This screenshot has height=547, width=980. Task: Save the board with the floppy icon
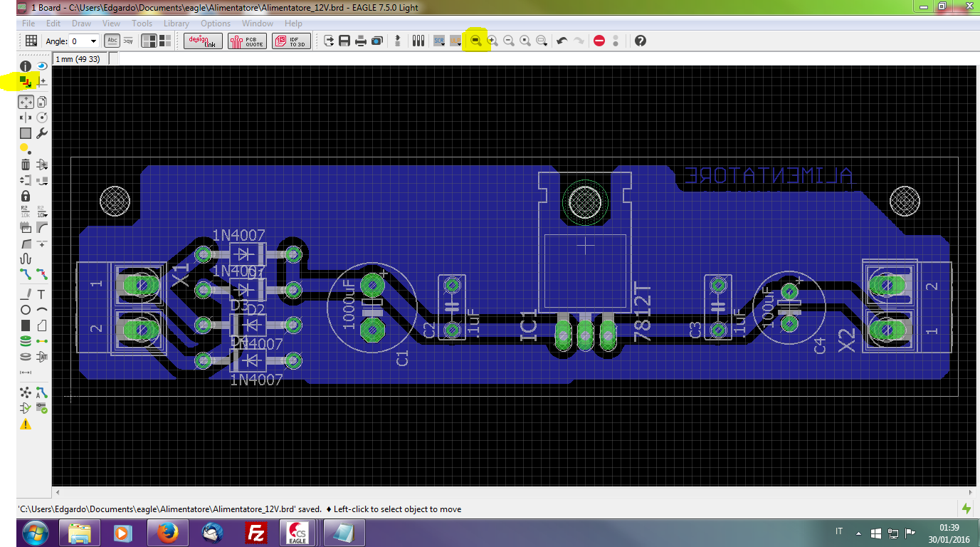[x=344, y=41]
